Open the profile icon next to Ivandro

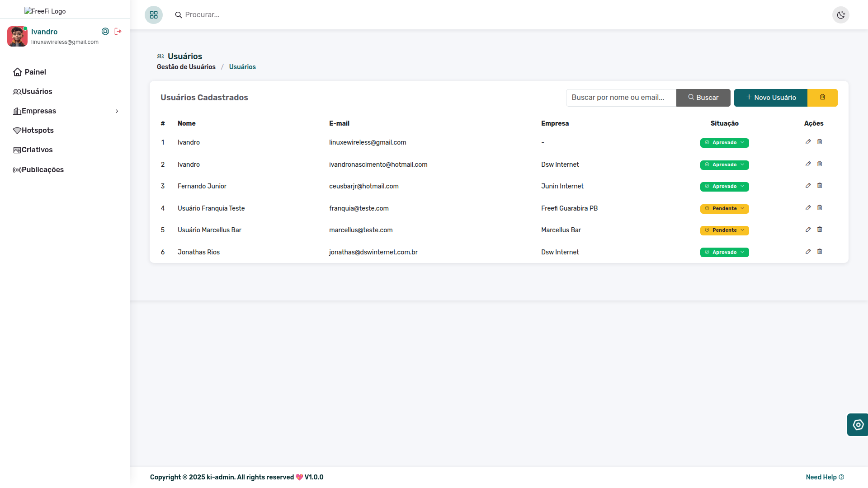[x=105, y=31]
